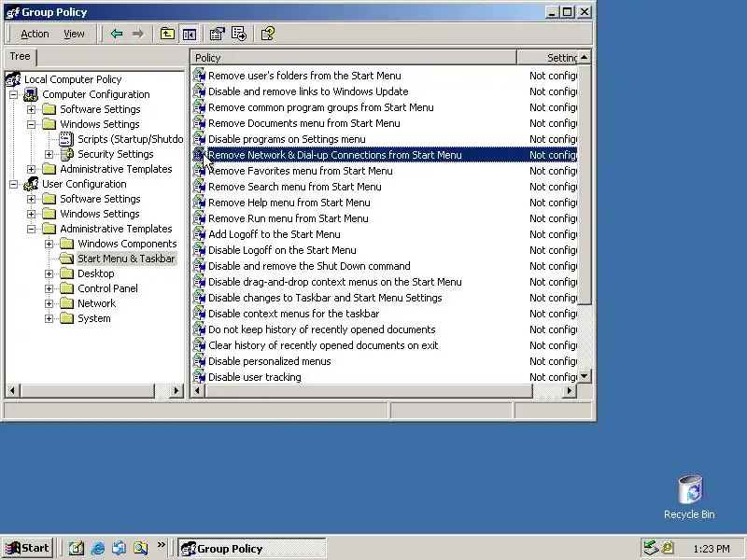
Task: Expand the Security Settings node
Action: [49, 154]
